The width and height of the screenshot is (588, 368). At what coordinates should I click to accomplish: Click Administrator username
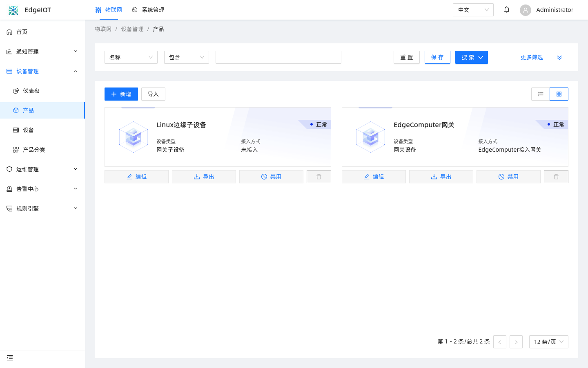[x=555, y=10]
